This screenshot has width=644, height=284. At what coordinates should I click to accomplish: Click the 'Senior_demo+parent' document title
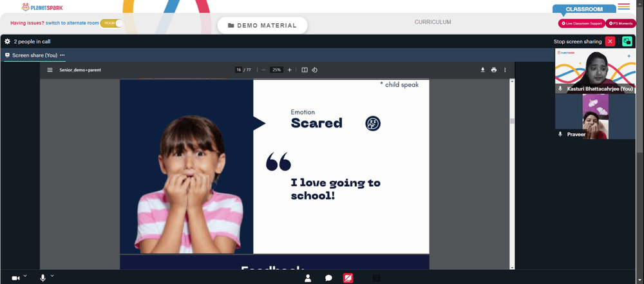[80, 70]
